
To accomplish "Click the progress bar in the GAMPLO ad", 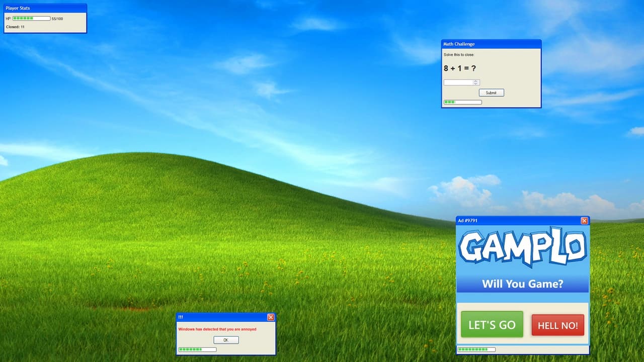I will [476, 349].
